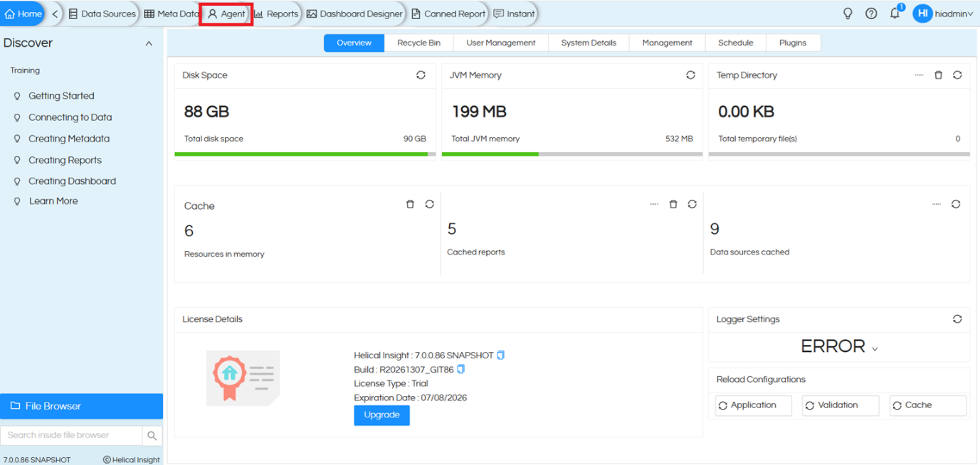Clear Cache resources trash icon

410,204
